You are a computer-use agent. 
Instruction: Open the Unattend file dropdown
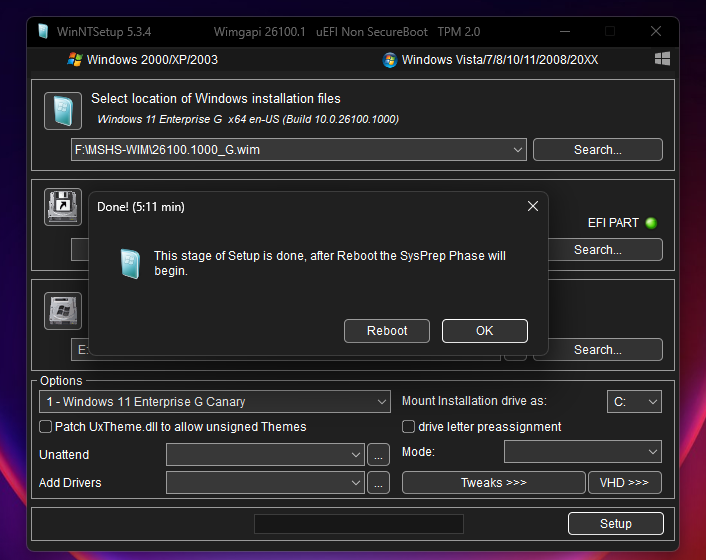coord(265,455)
